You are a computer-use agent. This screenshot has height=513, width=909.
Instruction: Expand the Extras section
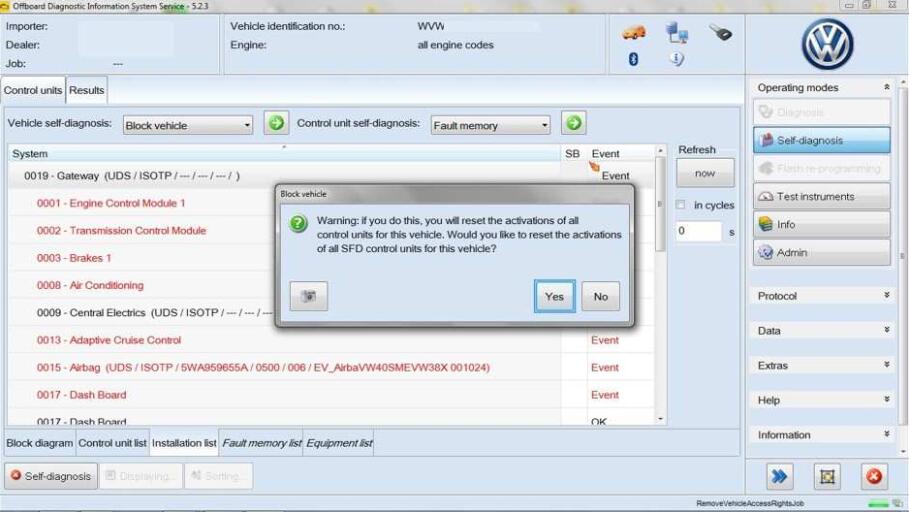(886, 365)
